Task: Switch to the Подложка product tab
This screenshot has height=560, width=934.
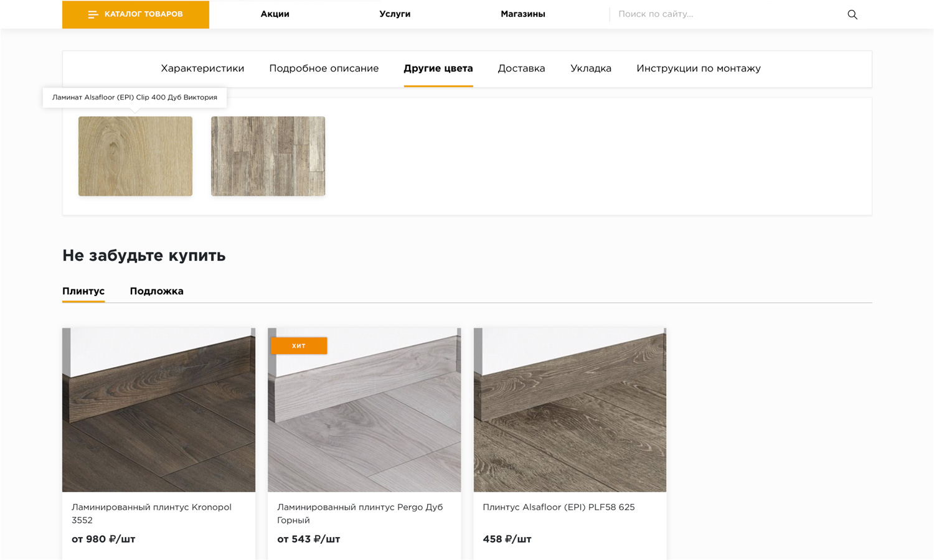Action: click(156, 291)
